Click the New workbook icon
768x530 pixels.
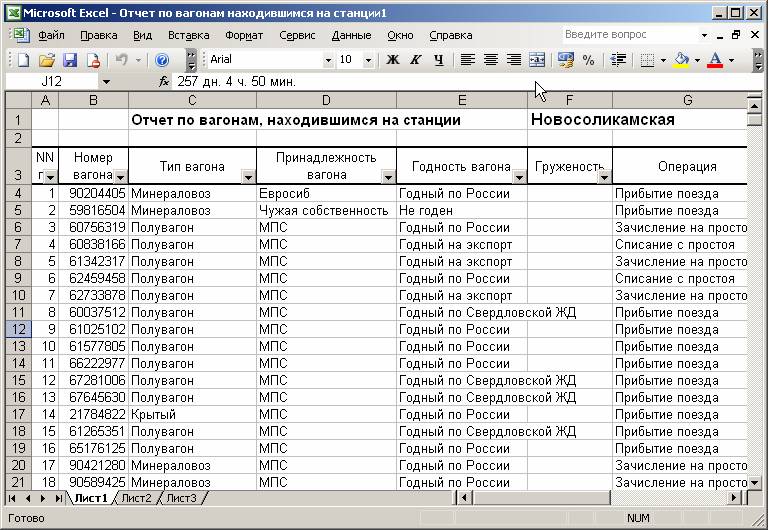pyautogui.click(x=23, y=60)
